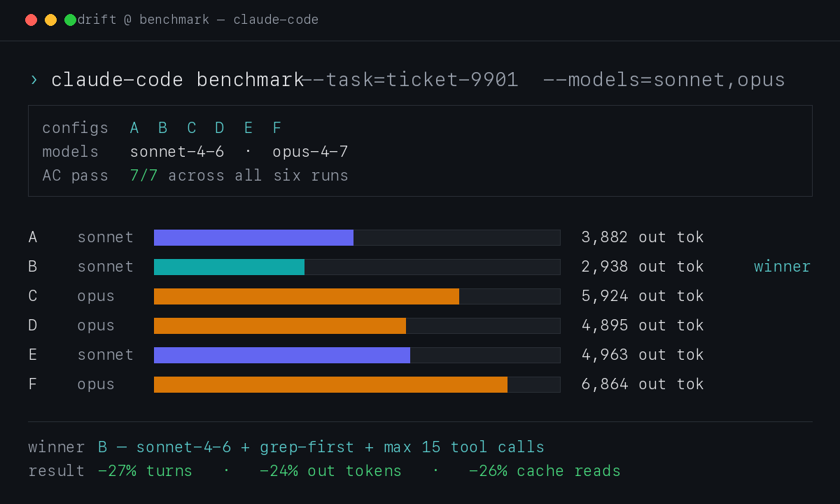Click the 'winner' label in the summary line
Viewport: 840px width, 504px height.
[x=57, y=447]
